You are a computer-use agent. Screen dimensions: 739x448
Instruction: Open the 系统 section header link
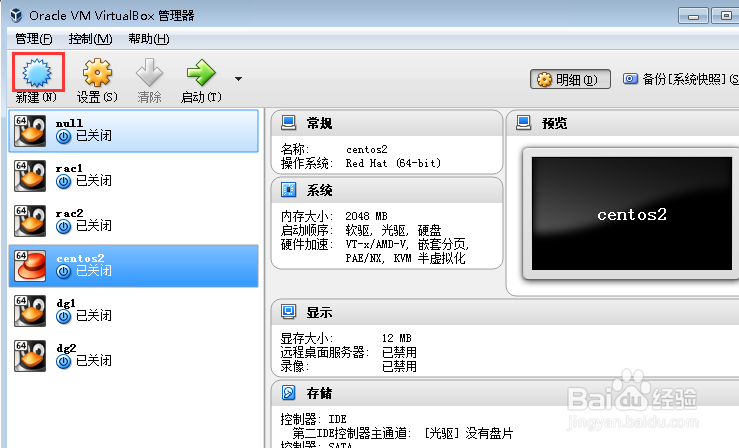(319, 190)
